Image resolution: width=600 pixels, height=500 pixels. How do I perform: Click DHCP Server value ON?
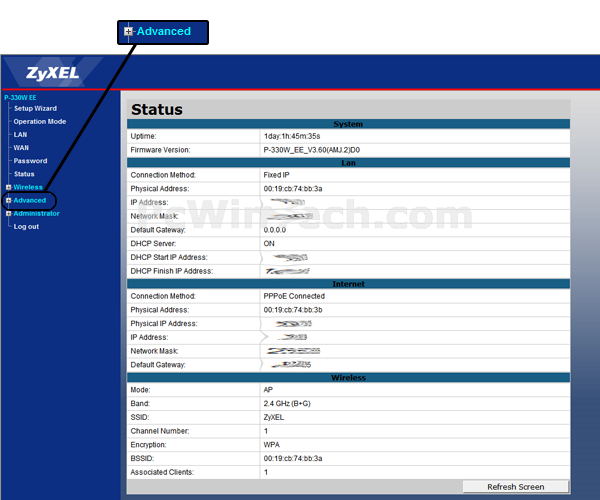[269, 244]
